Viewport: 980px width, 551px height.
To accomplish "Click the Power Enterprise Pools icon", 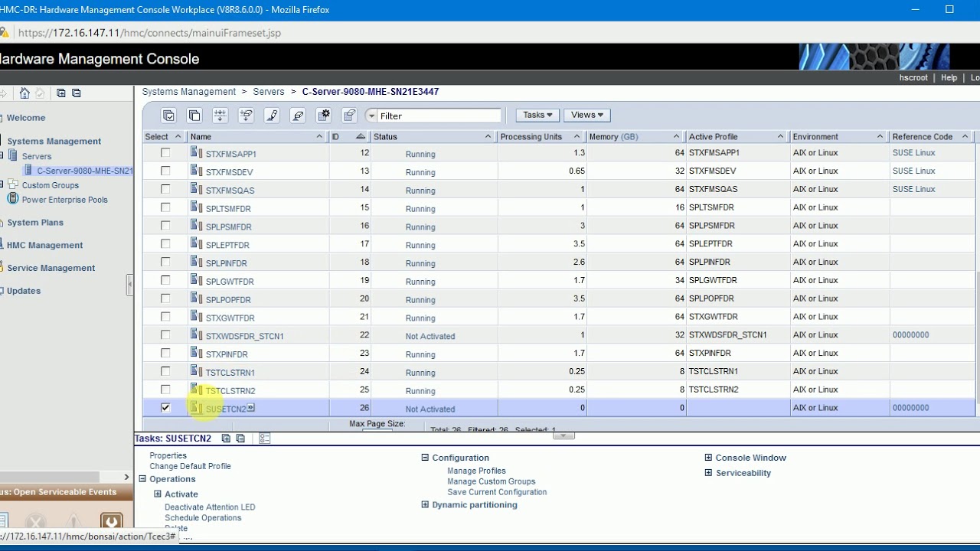I will click(13, 199).
